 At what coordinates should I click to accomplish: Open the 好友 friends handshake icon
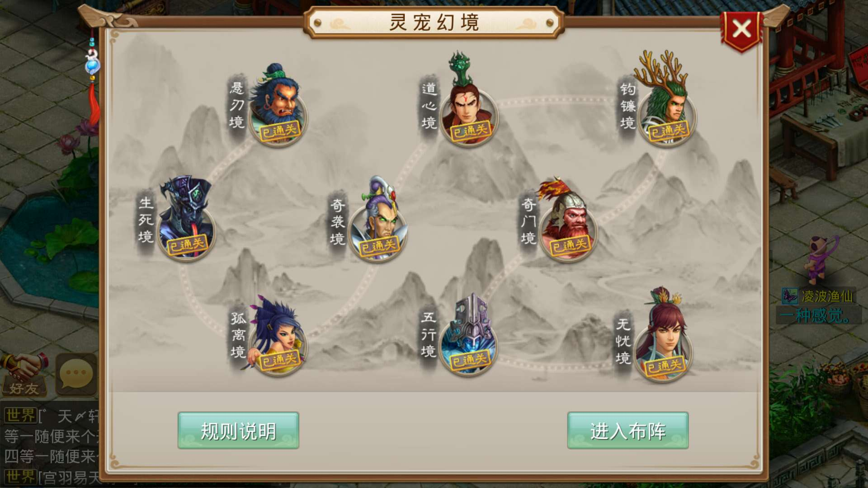pos(24,375)
